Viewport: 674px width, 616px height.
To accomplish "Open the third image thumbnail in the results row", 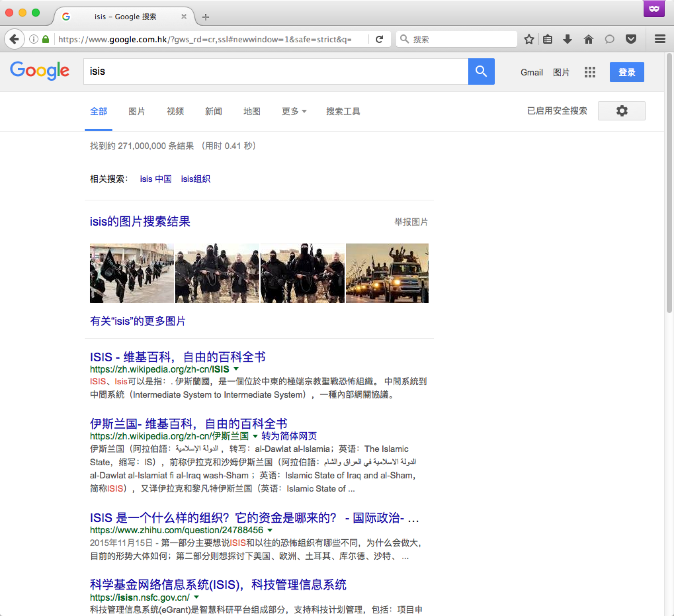I will point(302,273).
